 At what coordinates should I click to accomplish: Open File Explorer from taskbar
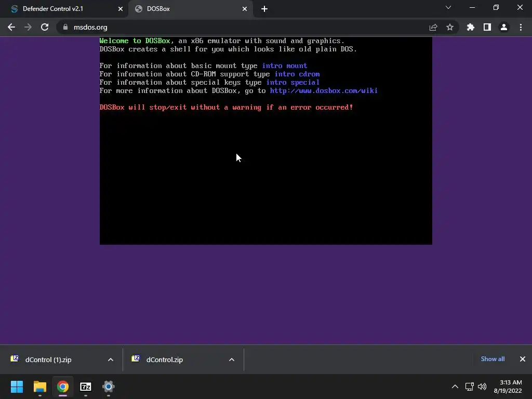(39, 387)
